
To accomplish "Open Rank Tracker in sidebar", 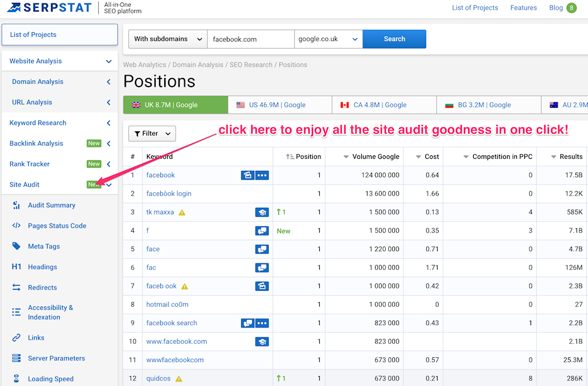I will pos(30,164).
